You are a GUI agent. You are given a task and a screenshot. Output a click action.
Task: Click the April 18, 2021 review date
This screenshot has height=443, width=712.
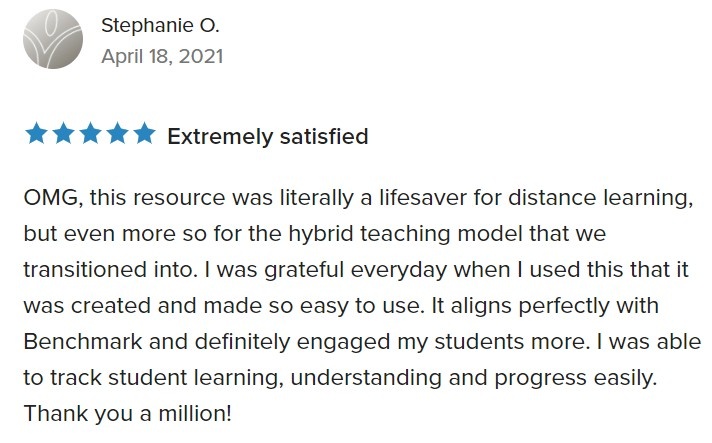click(162, 57)
